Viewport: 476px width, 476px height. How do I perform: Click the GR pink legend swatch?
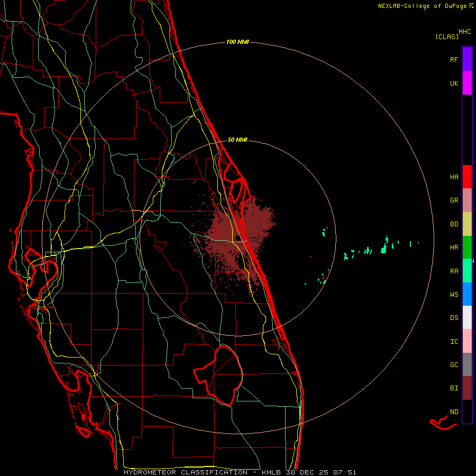467,200
